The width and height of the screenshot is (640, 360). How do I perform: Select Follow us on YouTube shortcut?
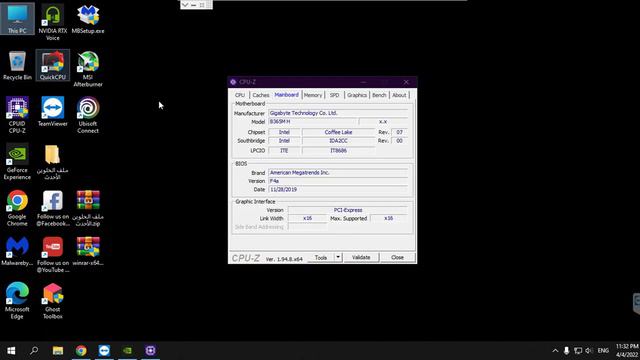tap(53, 255)
